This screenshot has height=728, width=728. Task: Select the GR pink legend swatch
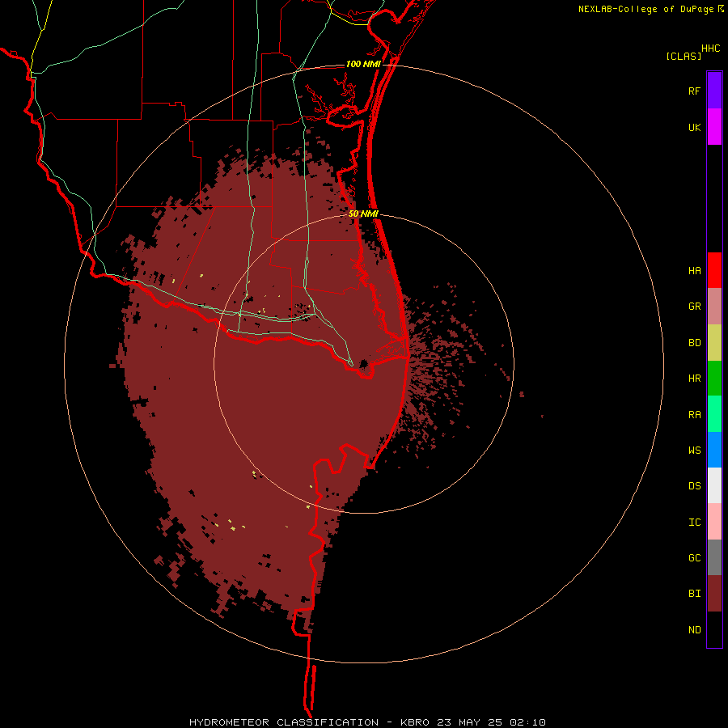714,307
